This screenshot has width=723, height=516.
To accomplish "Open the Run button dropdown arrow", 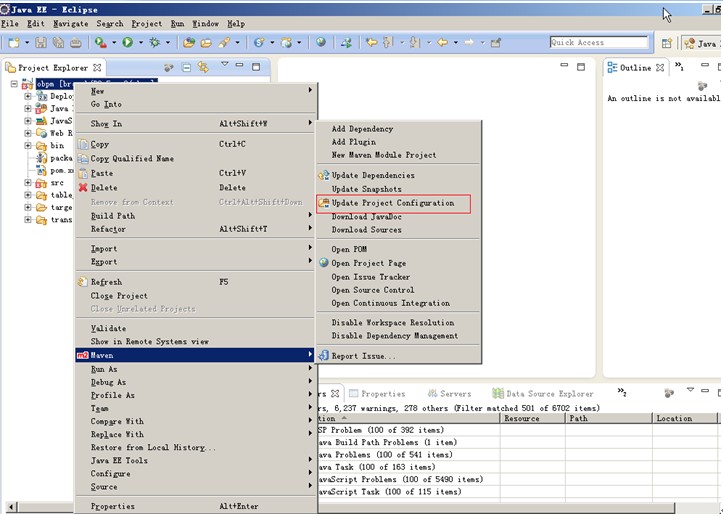I will (x=141, y=42).
